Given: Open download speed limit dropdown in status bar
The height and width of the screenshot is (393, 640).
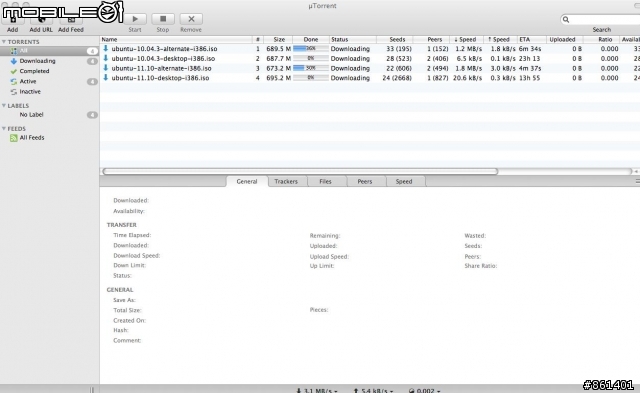Looking at the screenshot, I should tap(317, 391).
